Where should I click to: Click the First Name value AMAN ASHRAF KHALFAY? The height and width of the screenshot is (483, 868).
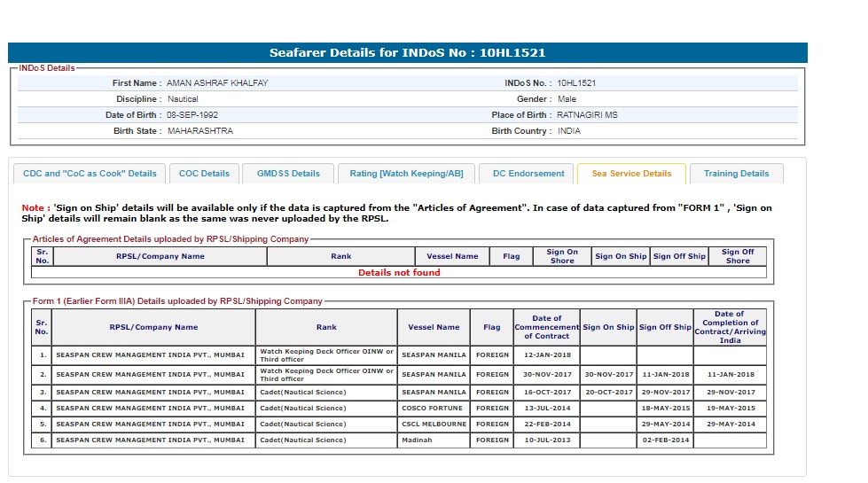coord(217,83)
